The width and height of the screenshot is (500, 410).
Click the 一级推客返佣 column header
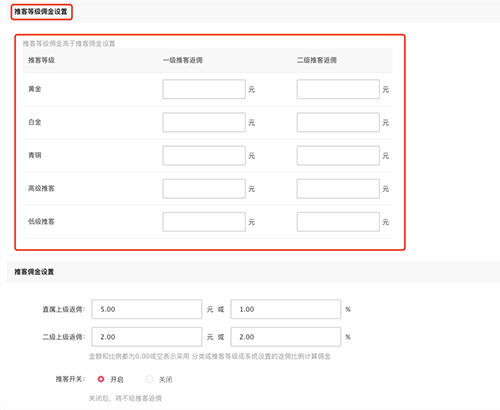pyautogui.click(x=183, y=60)
